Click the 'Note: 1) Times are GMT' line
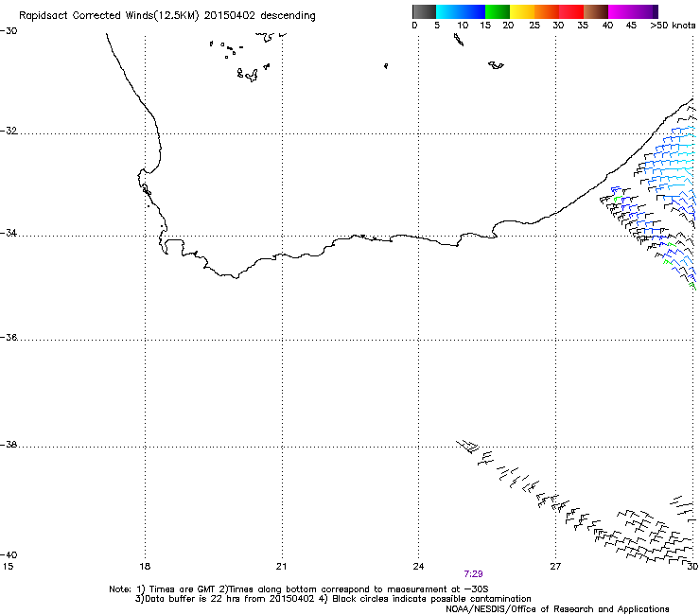 [299, 589]
